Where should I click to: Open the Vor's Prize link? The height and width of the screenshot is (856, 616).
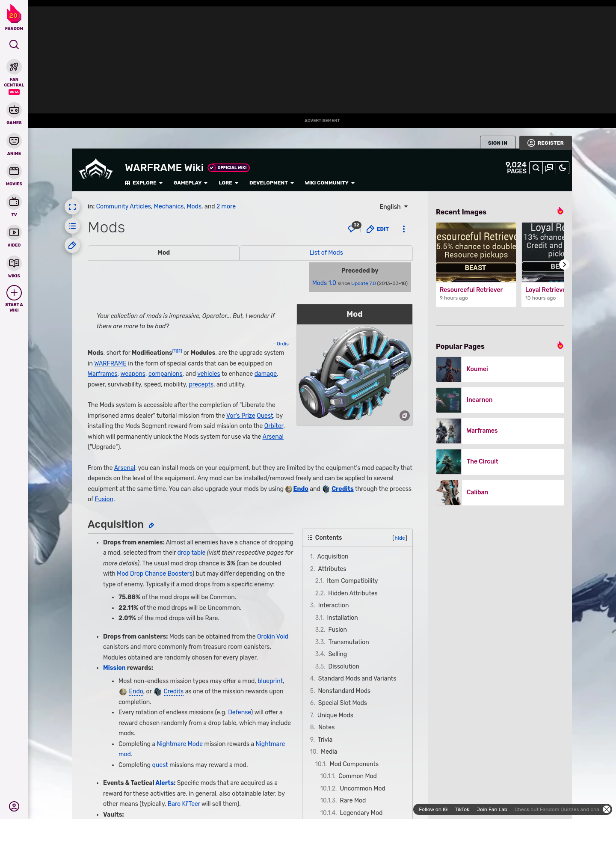click(x=241, y=416)
